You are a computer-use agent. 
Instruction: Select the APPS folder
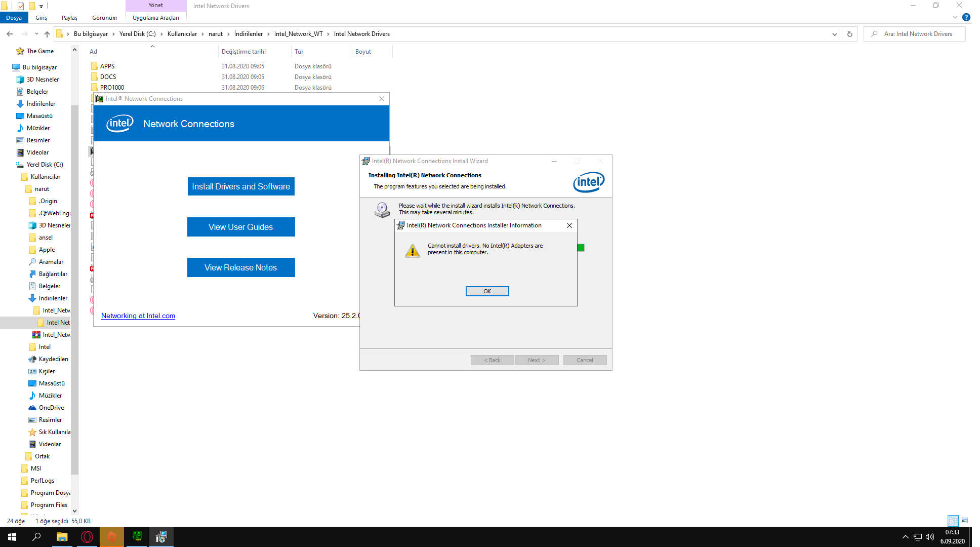coord(107,66)
